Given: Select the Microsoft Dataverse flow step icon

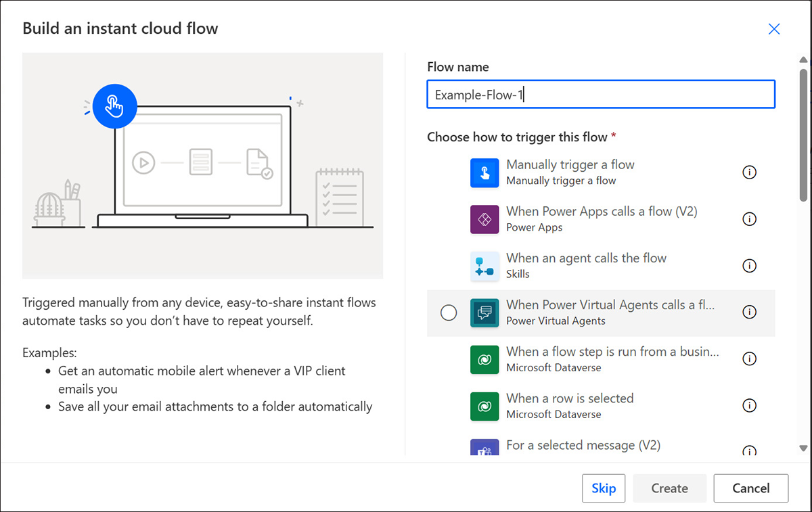Looking at the screenshot, I should pos(484,359).
